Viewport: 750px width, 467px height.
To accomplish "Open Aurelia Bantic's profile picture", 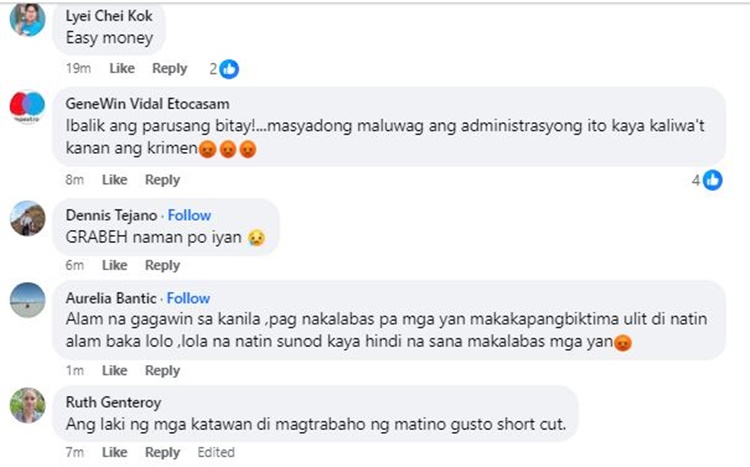I will pyautogui.click(x=27, y=300).
